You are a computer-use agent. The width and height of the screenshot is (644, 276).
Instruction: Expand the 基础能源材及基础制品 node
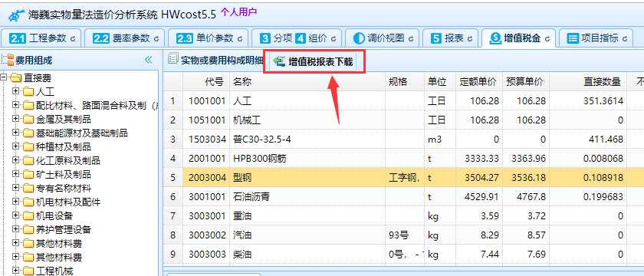click(x=16, y=133)
